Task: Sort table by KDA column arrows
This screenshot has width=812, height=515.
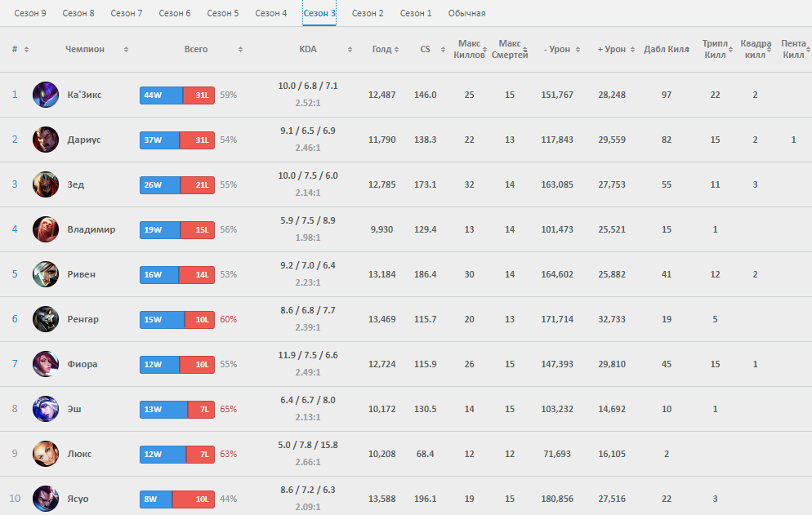Action: [350, 49]
